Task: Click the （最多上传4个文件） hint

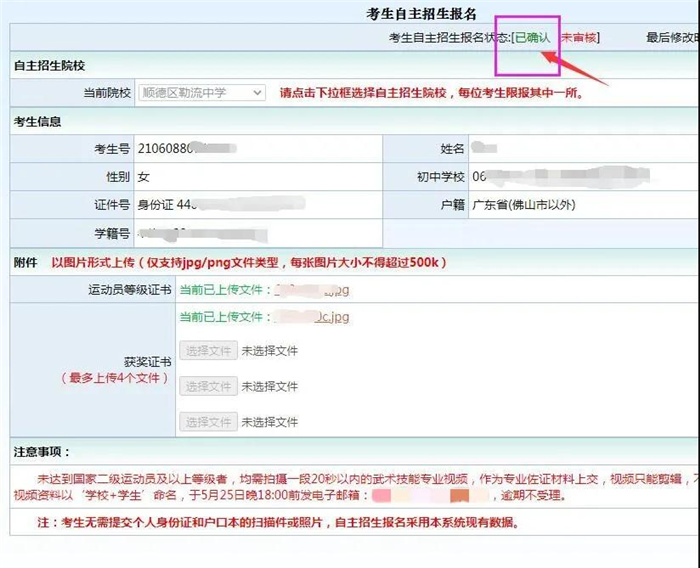Action: 115,378
